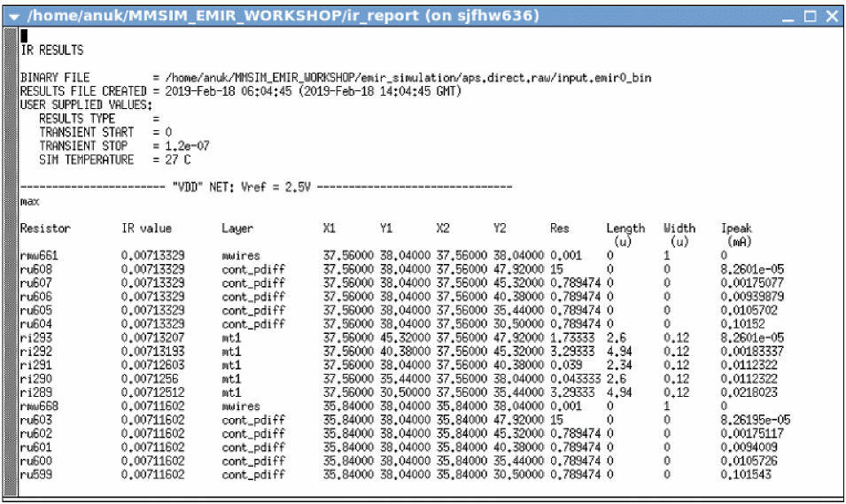
Task: Click resistor name ru607
Action: point(36,283)
